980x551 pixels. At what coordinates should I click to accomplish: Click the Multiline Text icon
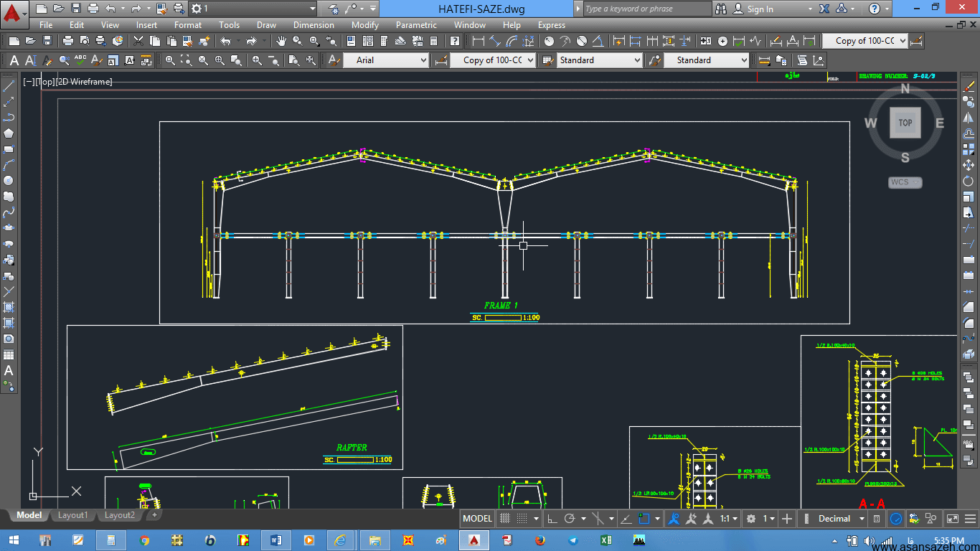pos(14,60)
